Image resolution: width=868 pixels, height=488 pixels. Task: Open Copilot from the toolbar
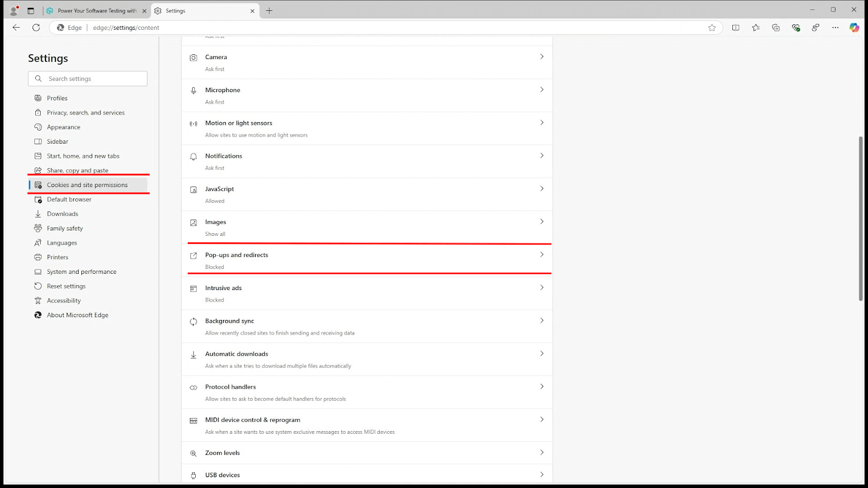854,28
